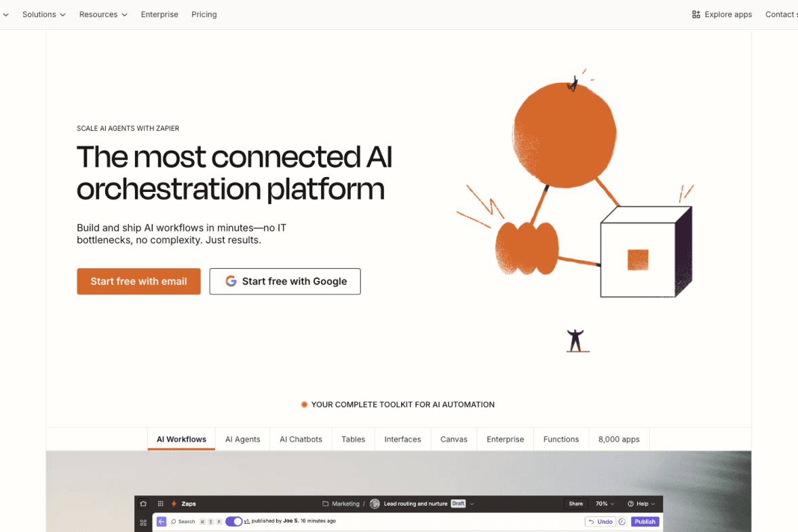Click the Undo button
This screenshot has height=532, width=798.
point(601,521)
